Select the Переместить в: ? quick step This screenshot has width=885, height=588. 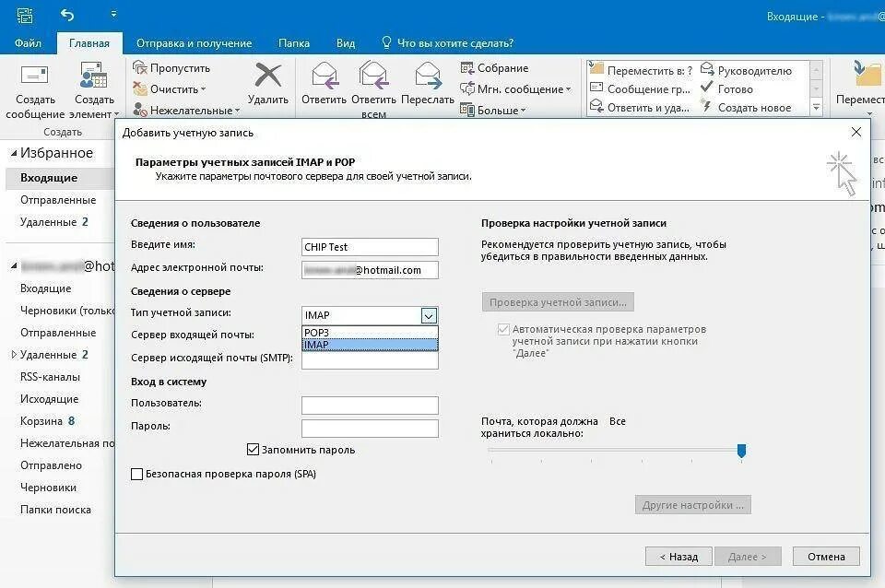[641, 70]
